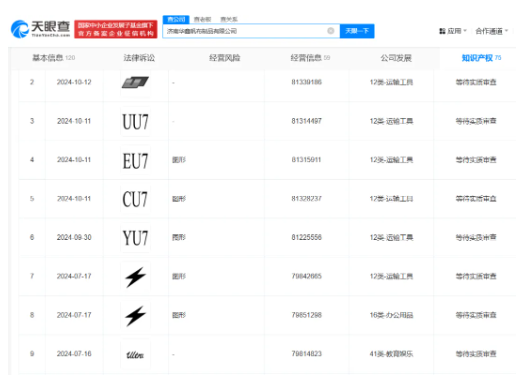Open the YU7 trademark thumbnail

pos(135,238)
